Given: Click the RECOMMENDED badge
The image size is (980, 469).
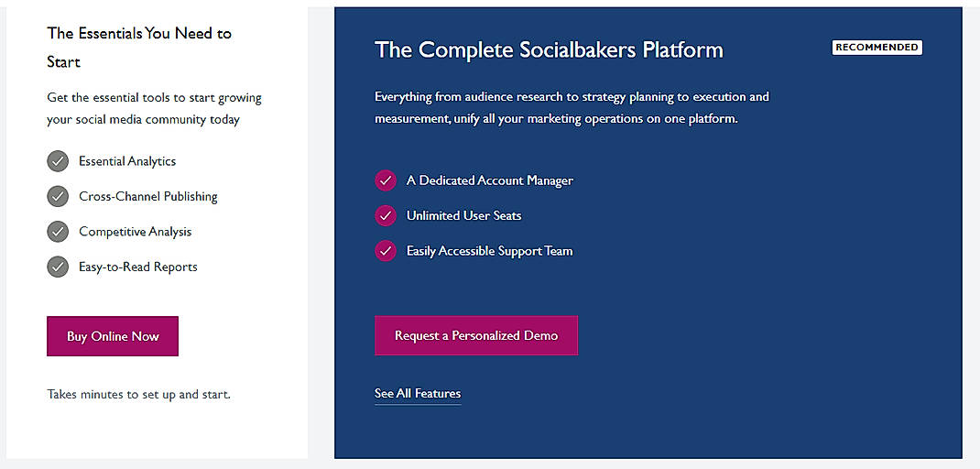Looking at the screenshot, I should point(877,47).
